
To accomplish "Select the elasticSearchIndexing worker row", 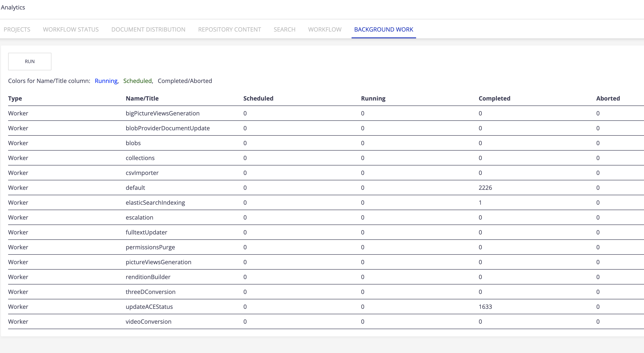I will tap(155, 202).
